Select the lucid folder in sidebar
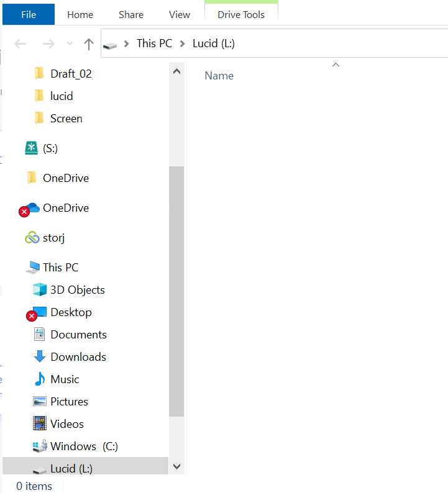Screen dimensions: 448x493 coord(62,96)
